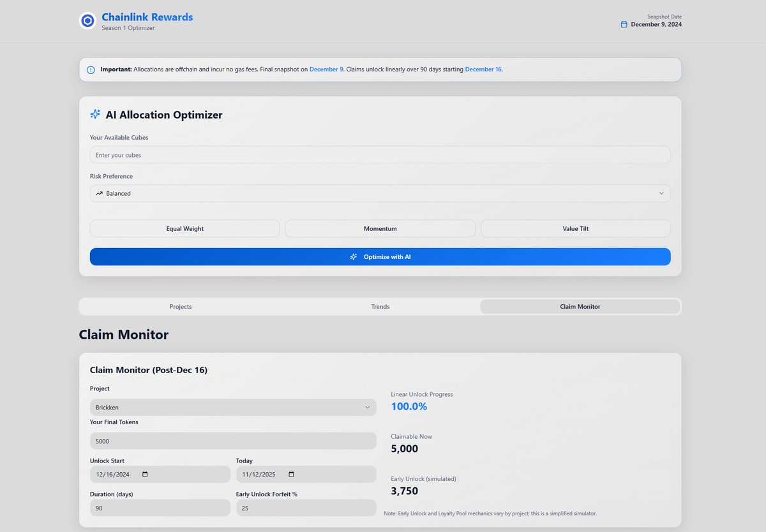766x532 pixels.
Task: Click the Claimable Now value 5,000
Action: pyautogui.click(x=405, y=448)
